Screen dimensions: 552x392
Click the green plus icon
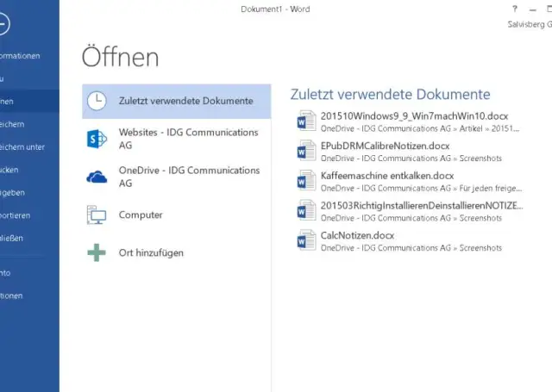click(97, 252)
